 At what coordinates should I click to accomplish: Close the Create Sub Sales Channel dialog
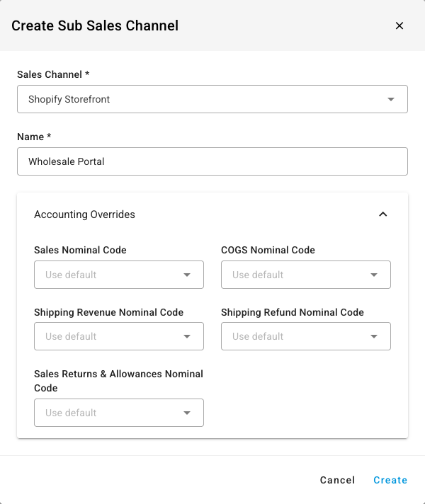point(399,25)
